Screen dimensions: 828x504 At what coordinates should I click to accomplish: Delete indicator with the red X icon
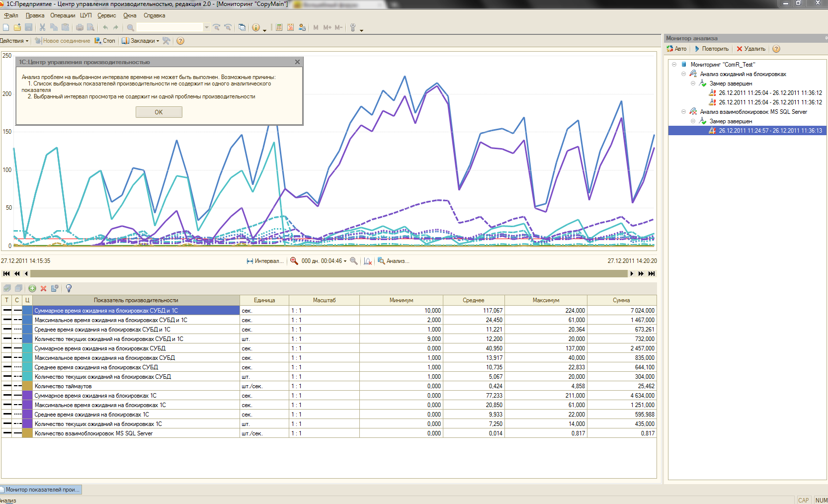click(x=43, y=288)
